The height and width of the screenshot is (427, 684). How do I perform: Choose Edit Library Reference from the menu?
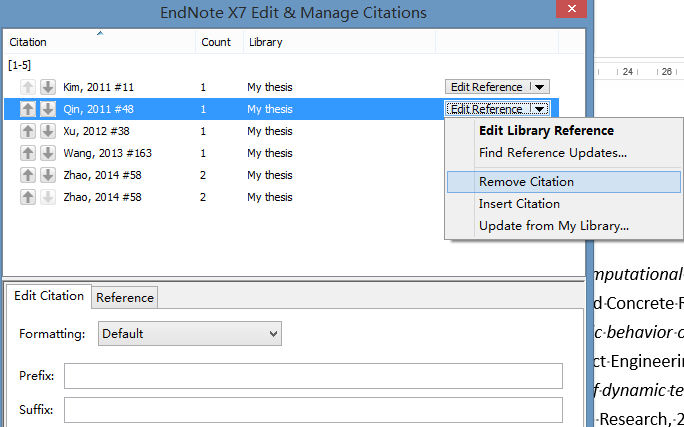547,131
